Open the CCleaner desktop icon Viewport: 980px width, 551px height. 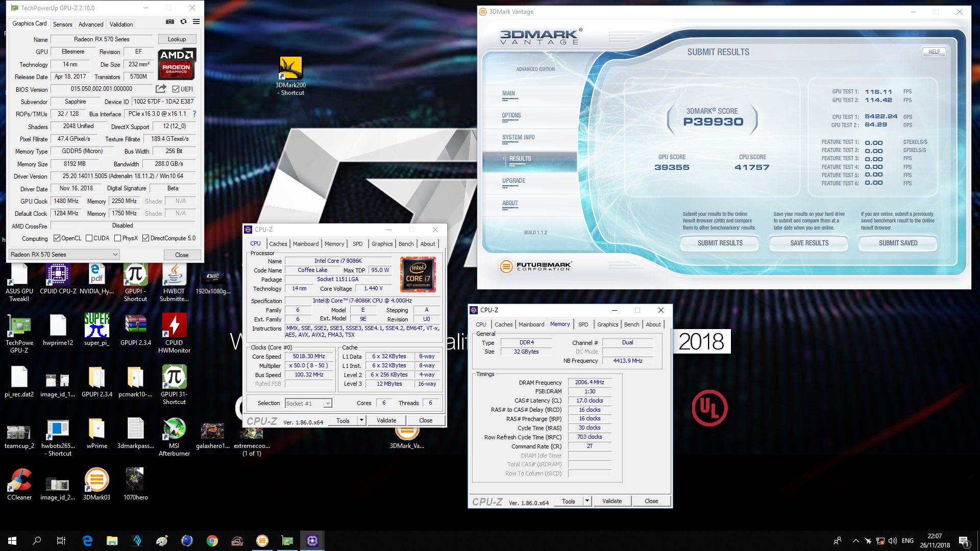(19, 485)
